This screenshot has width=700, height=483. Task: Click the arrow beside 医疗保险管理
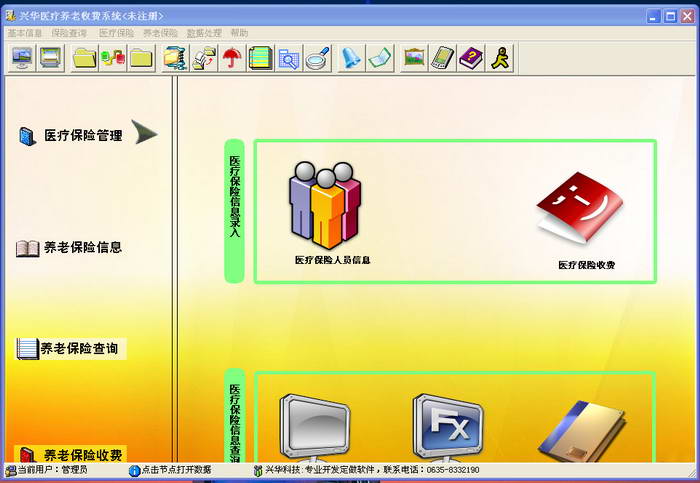click(x=145, y=132)
